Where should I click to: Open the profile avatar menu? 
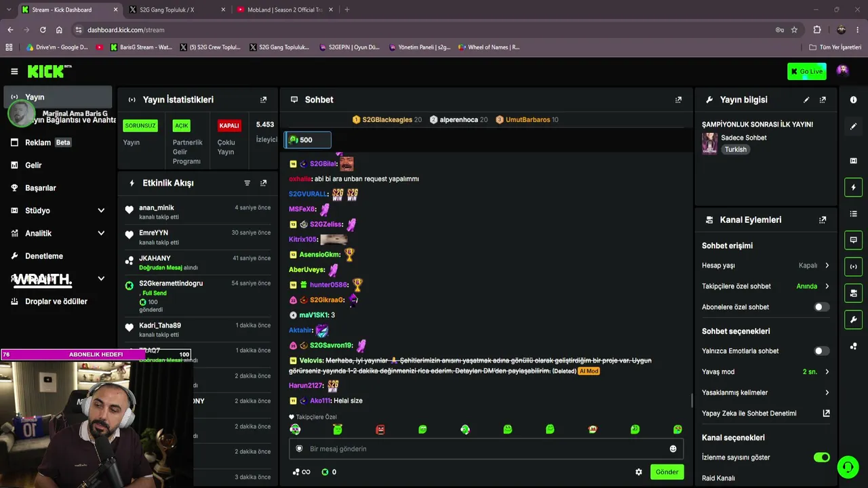pyautogui.click(x=842, y=71)
